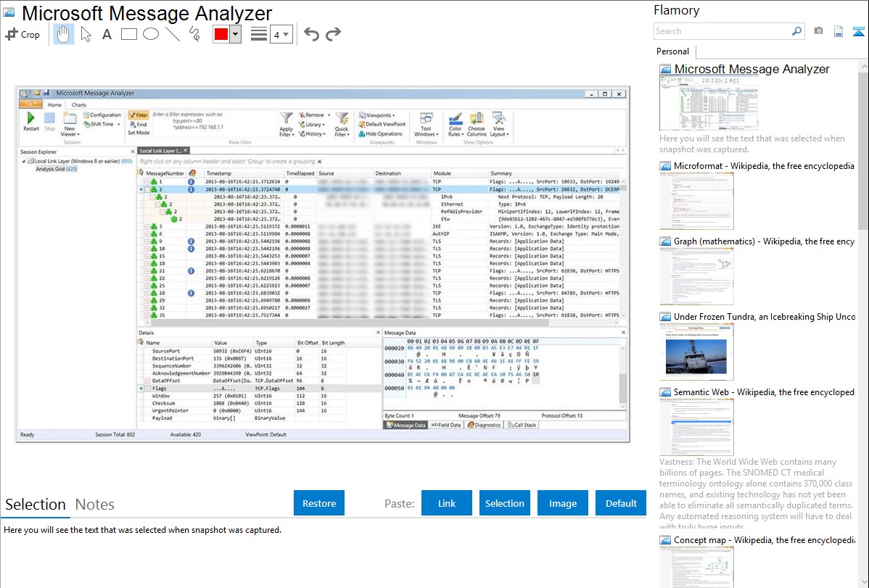This screenshot has width=869, height=588.
Task: Click Tool Windows icon in the snapshot
Action: tap(427, 119)
